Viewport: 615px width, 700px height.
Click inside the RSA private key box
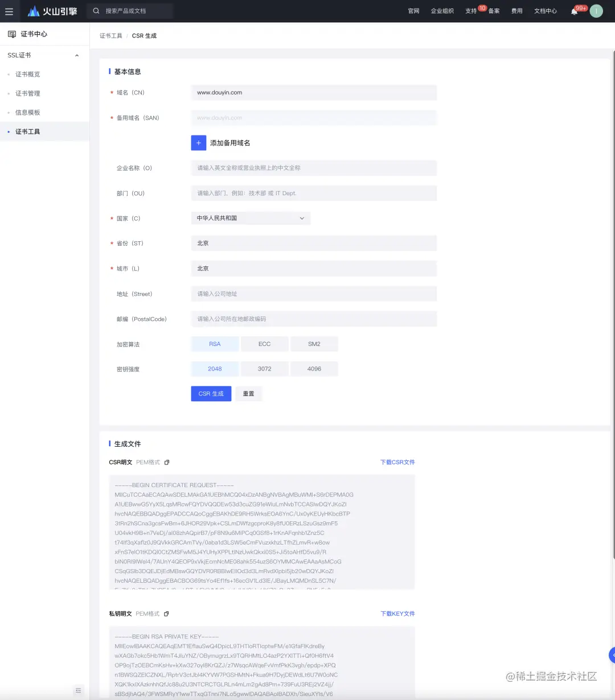[x=262, y=663]
